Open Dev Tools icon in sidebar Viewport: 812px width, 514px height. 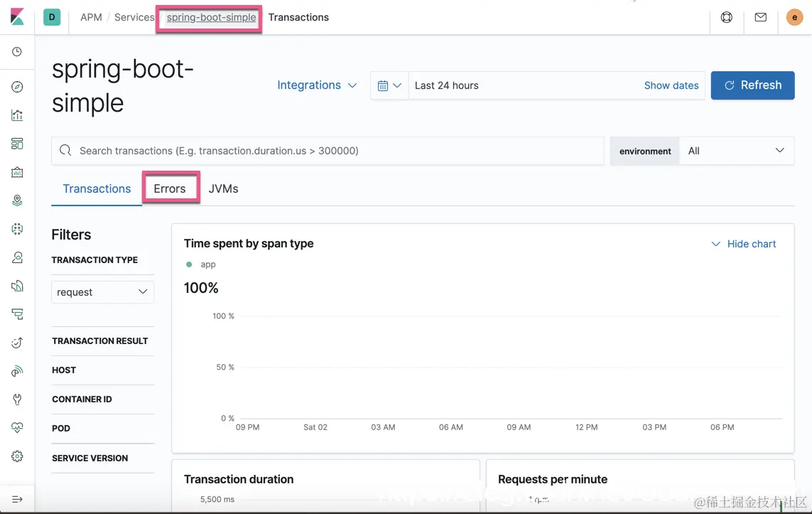[x=17, y=399]
